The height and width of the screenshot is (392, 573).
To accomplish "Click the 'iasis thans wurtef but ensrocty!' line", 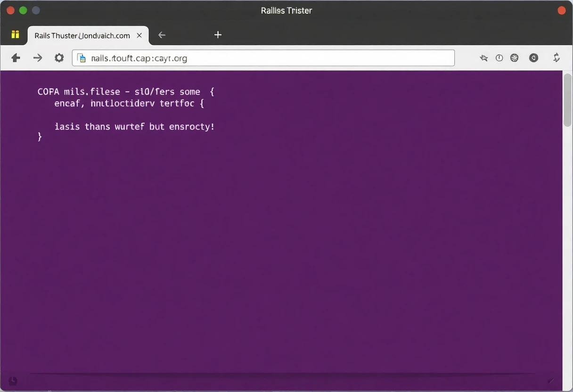I will (x=134, y=127).
